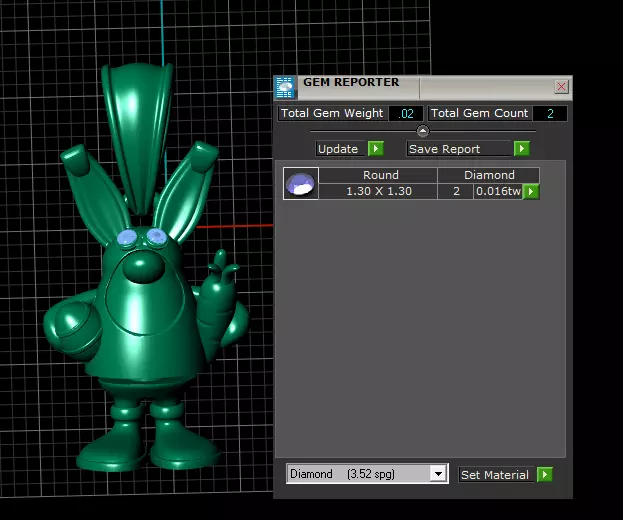Viewport: 623px width, 520px height.
Task: Click the Set Material button label
Action: tap(495, 475)
